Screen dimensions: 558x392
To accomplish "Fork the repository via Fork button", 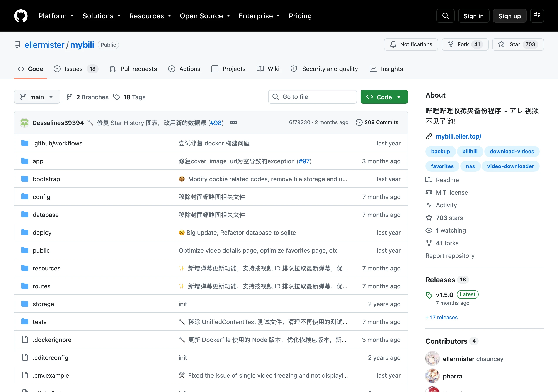I will click(x=465, y=44).
